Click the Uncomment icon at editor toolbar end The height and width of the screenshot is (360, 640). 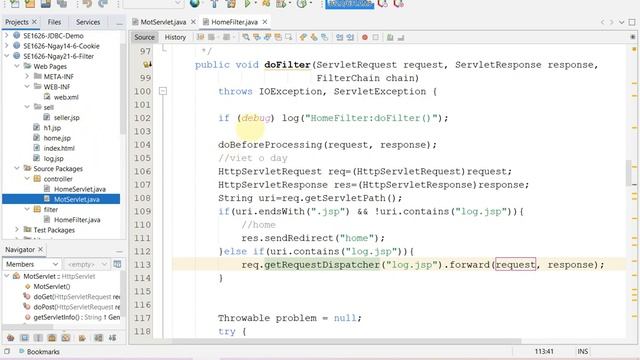401,37
